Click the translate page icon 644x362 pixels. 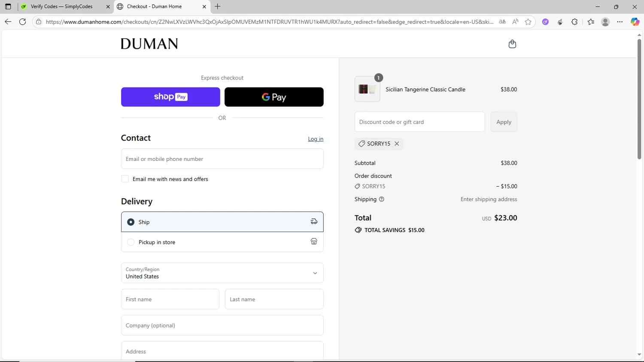(x=502, y=21)
